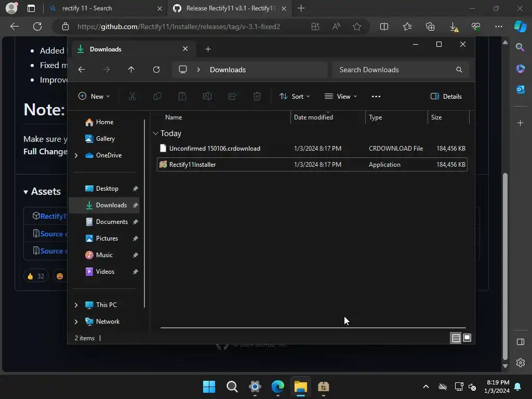Expand the address bar chevron before Downloads
This screenshot has width=532, height=399.
198,70
